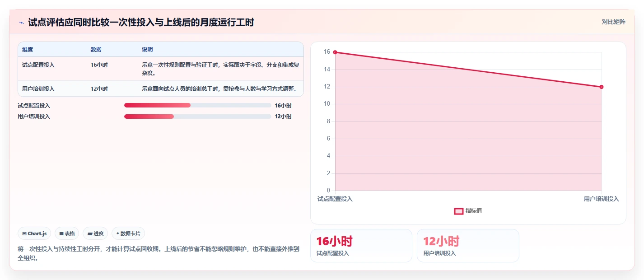This screenshot has height=280, width=644.
Task: Click the 用户培训投入 progress label
Action: tap(34, 117)
